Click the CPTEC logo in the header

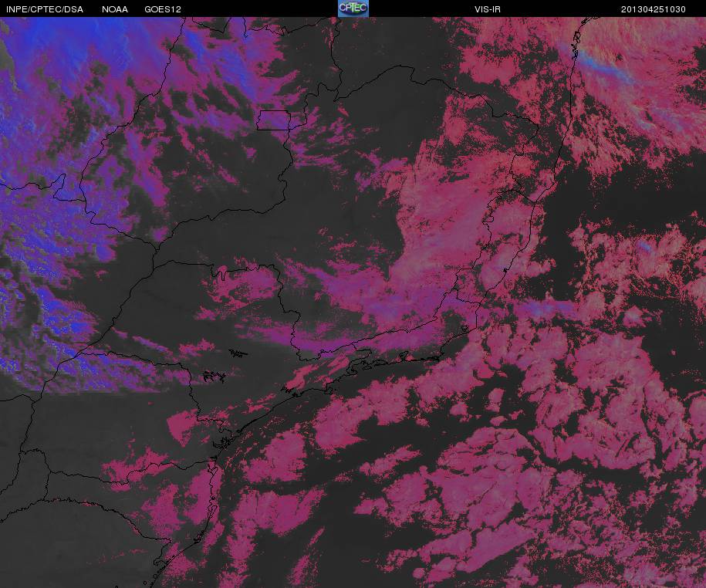click(x=353, y=8)
